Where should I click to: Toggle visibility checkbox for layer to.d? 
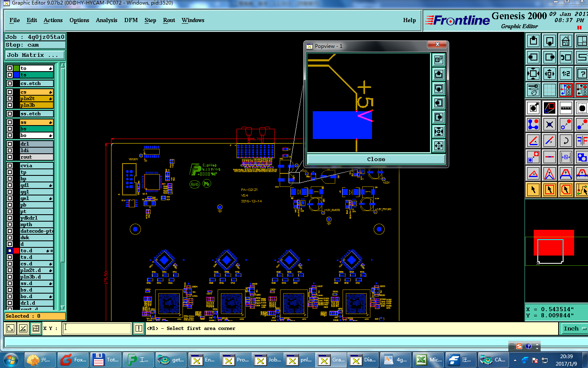(x=10, y=251)
